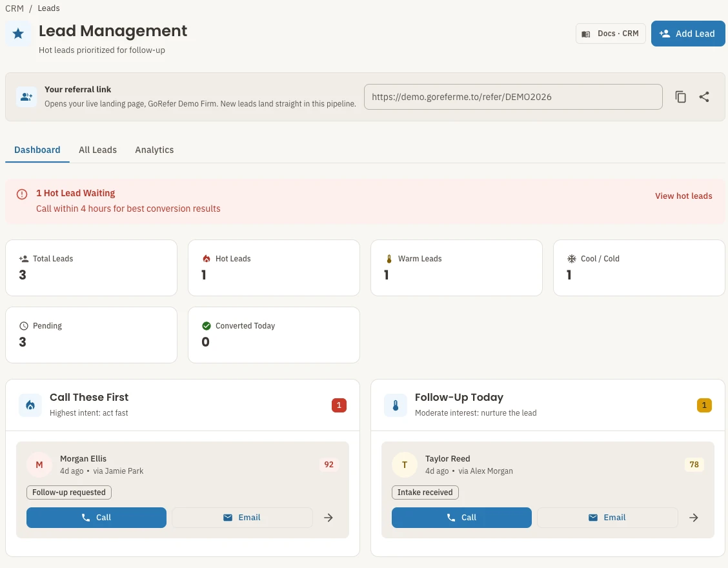
Task: Click the referral link people icon
Action: (26, 97)
